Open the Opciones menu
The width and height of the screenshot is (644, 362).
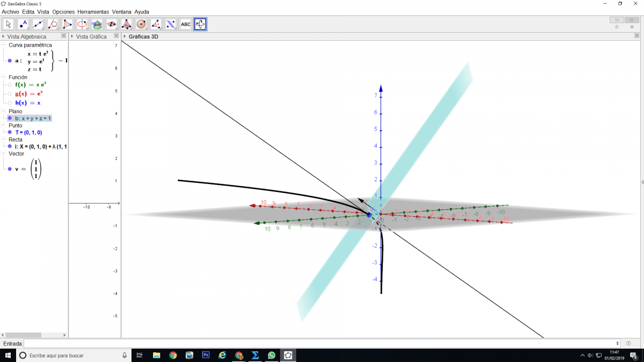pos(63,11)
